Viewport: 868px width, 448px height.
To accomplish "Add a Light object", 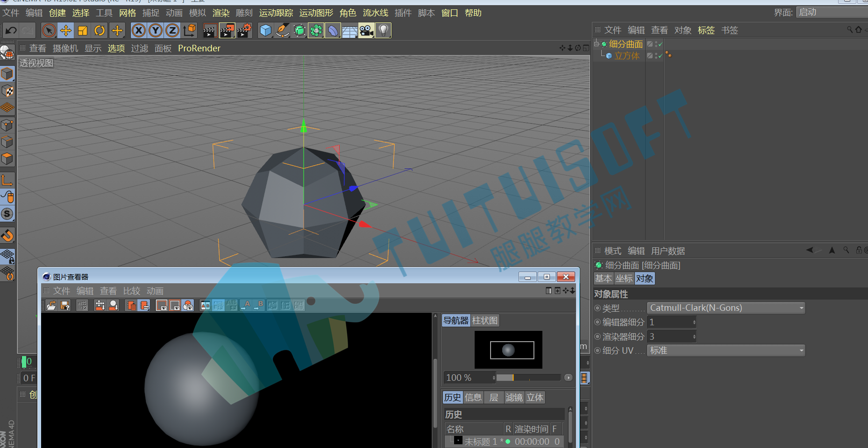I will pyautogui.click(x=384, y=31).
